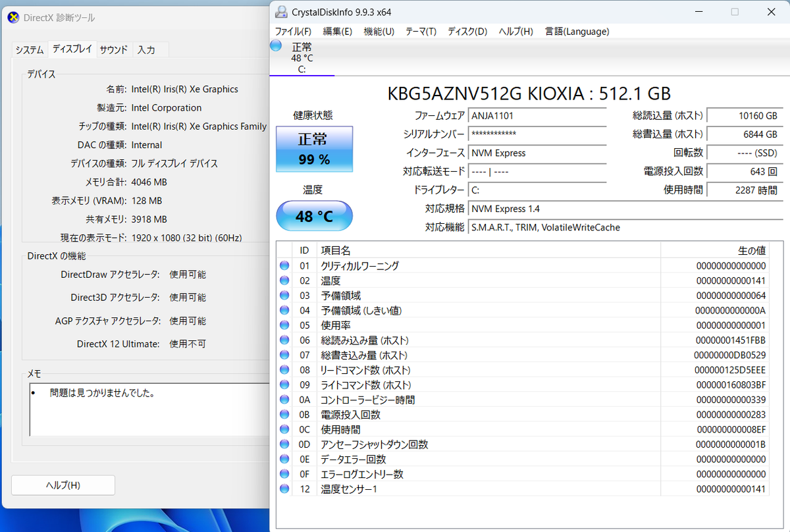Click the 643 回 power-on count value

(x=745, y=171)
